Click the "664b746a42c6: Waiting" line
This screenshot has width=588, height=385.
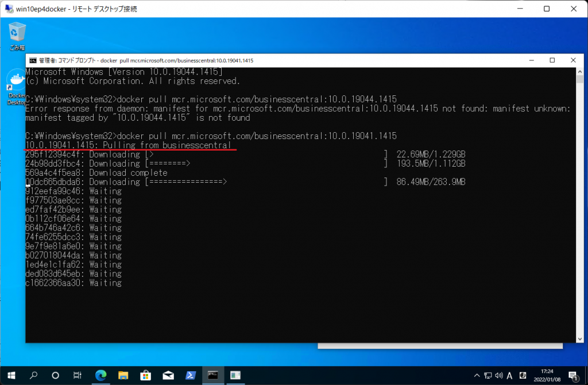click(x=73, y=228)
